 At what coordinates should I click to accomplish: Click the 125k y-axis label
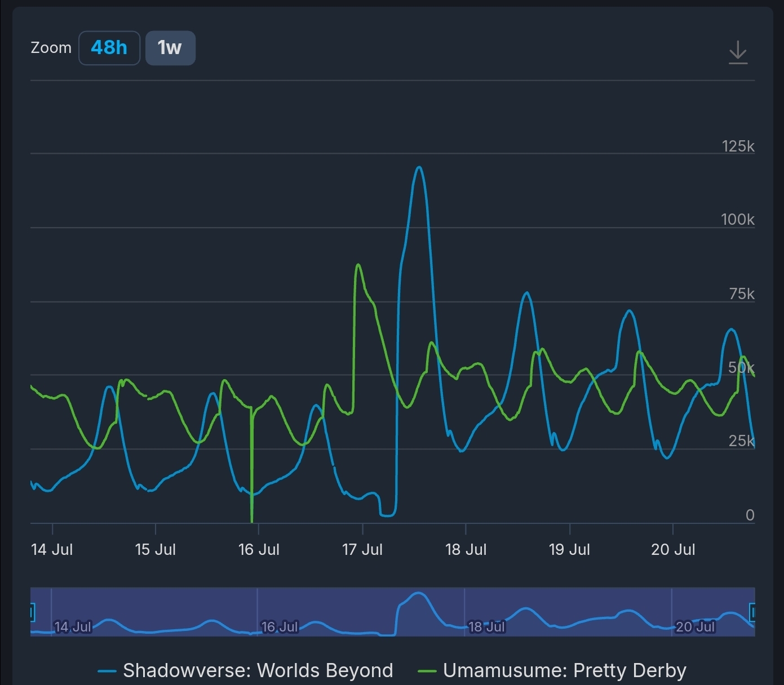(x=738, y=146)
